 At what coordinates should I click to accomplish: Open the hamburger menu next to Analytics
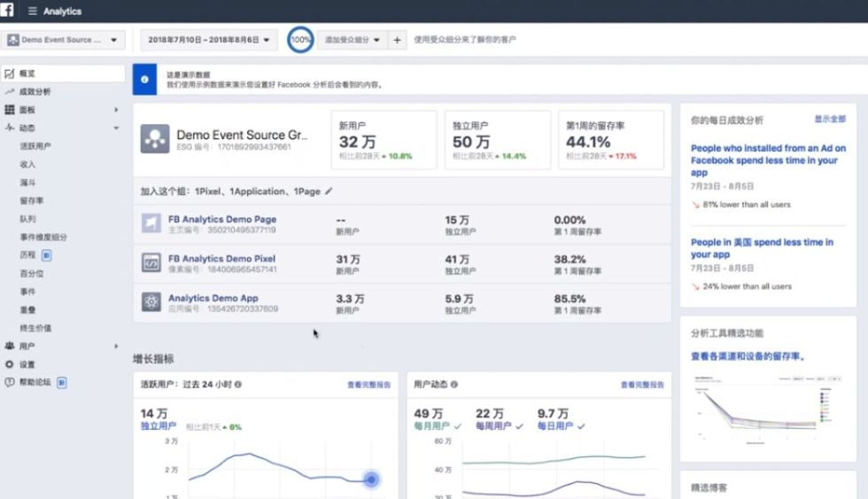point(33,12)
